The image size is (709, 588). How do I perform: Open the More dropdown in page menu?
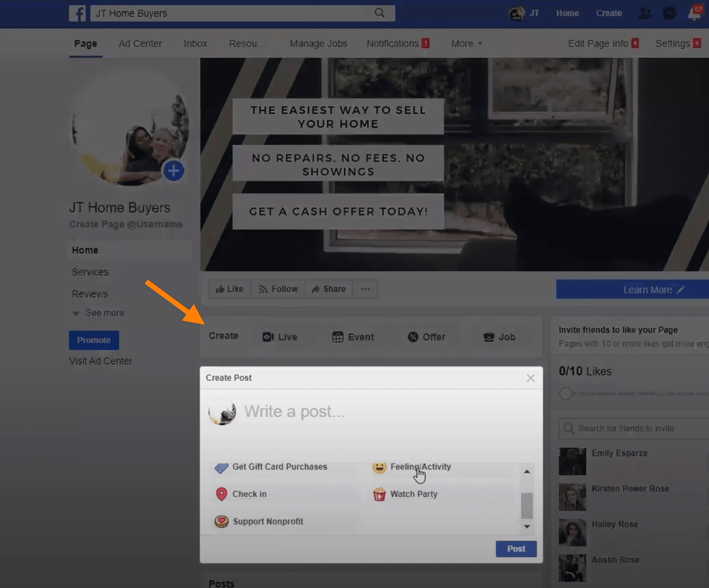tap(466, 44)
